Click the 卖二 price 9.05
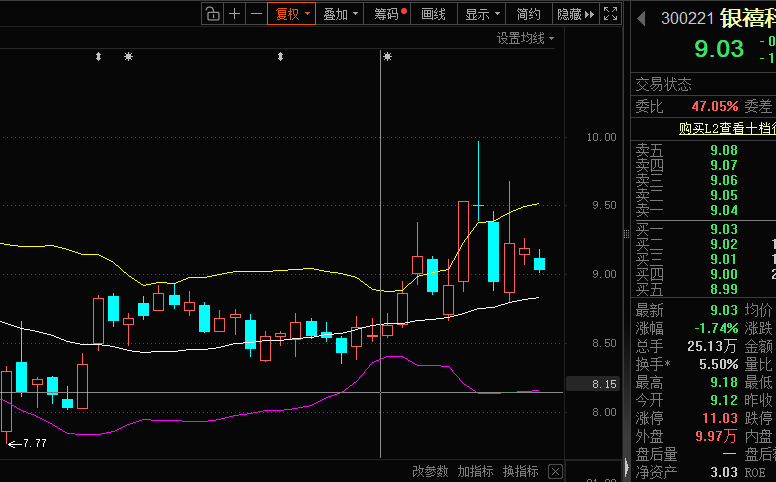Image resolution: width=776 pixels, height=482 pixels. tap(724, 195)
